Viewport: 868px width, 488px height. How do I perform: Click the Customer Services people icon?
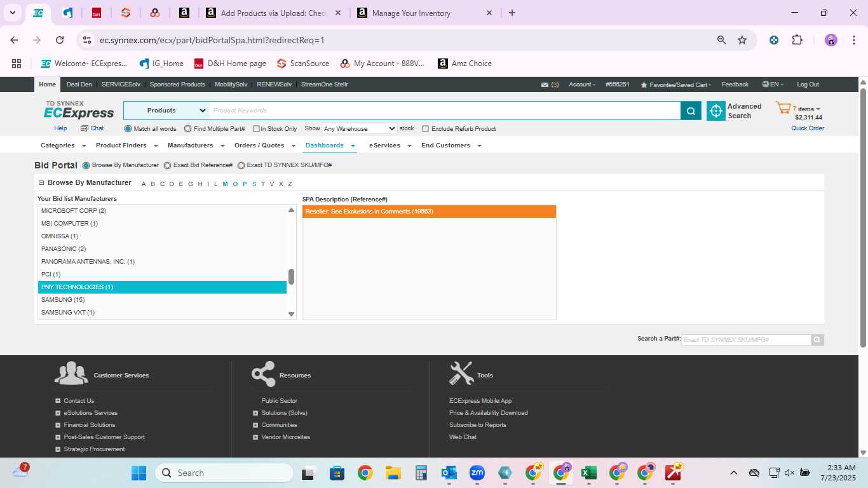71,374
